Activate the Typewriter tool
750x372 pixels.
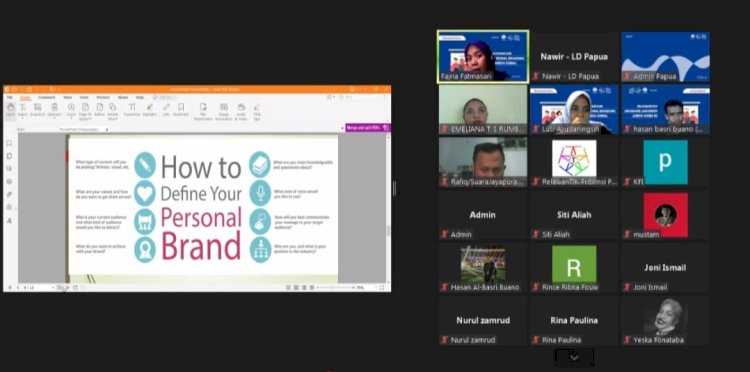click(132, 109)
